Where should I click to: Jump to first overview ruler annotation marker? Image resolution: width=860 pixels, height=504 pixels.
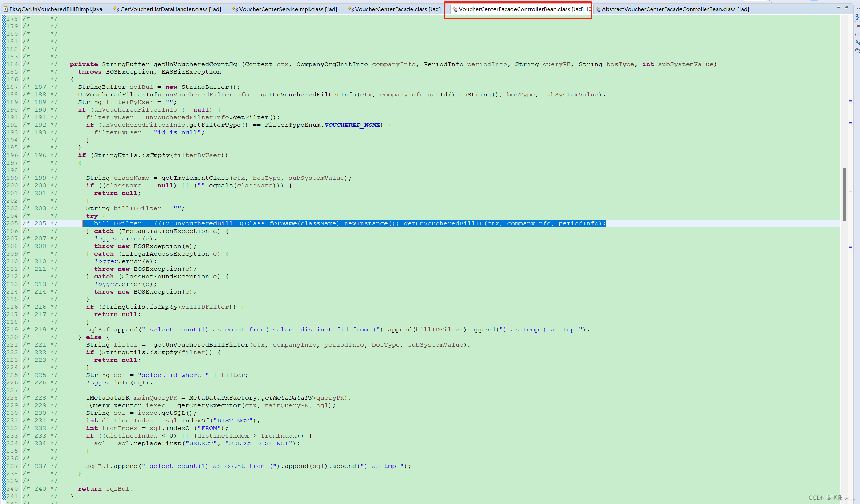click(850, 101)
